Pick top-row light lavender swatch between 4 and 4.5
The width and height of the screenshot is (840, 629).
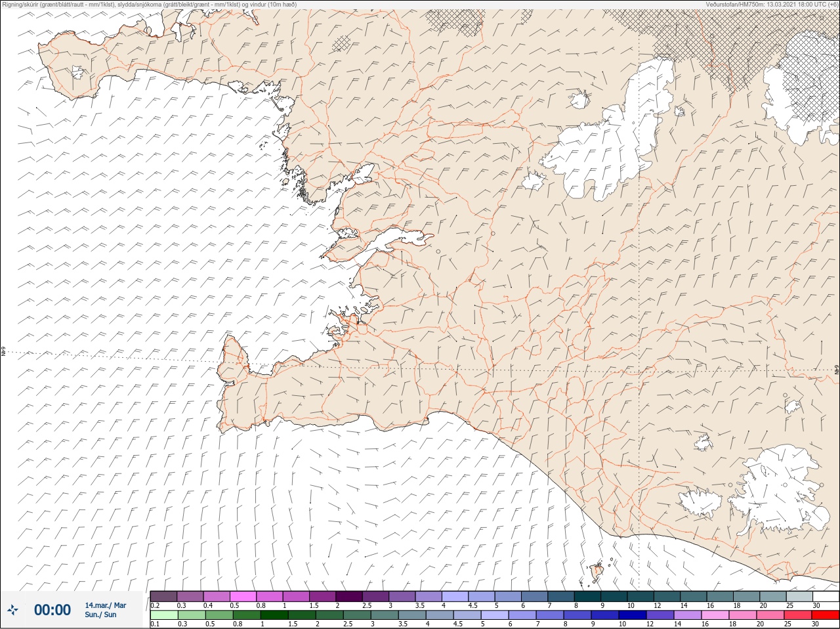point(455,596)
